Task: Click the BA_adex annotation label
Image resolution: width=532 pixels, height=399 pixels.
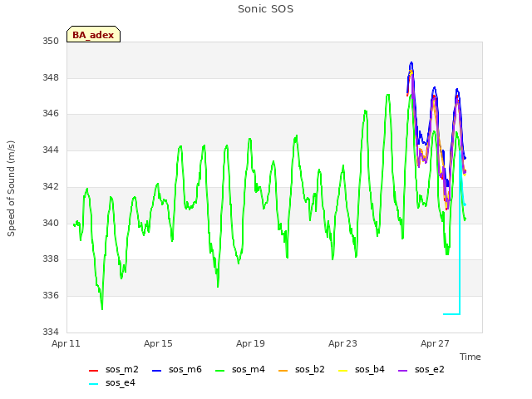Action: coord(93,34)
